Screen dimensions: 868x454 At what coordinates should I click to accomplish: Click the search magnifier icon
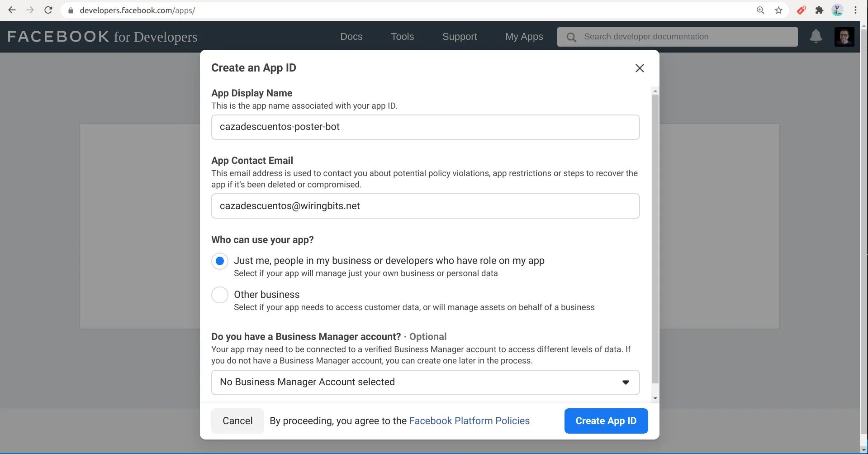point(571,37)
